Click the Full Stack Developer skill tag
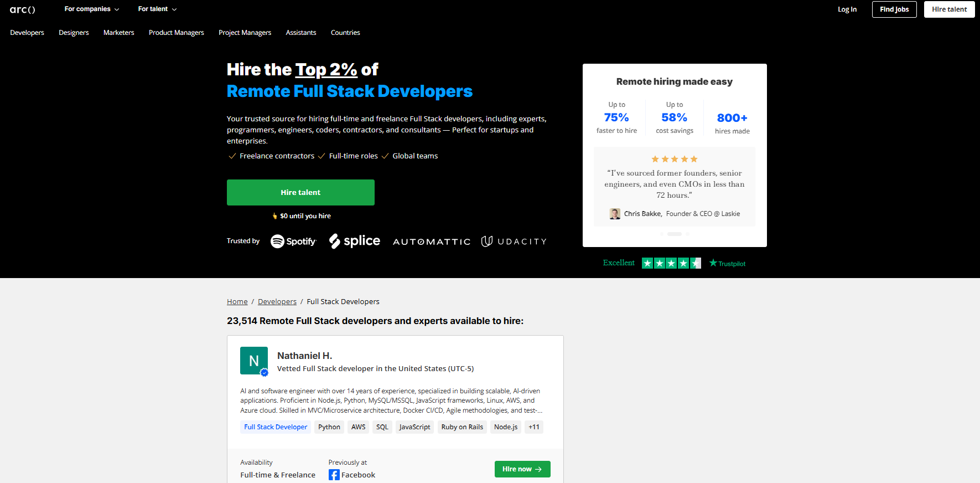The height and width of the screenshot is (483, 980). [x=276, y=427]
